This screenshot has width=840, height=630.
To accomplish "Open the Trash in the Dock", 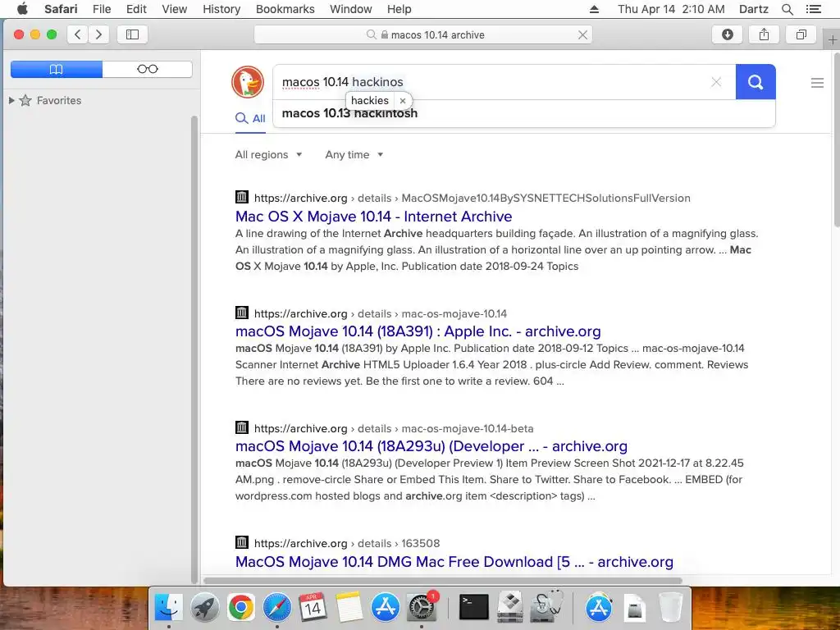I will point(670,607).
